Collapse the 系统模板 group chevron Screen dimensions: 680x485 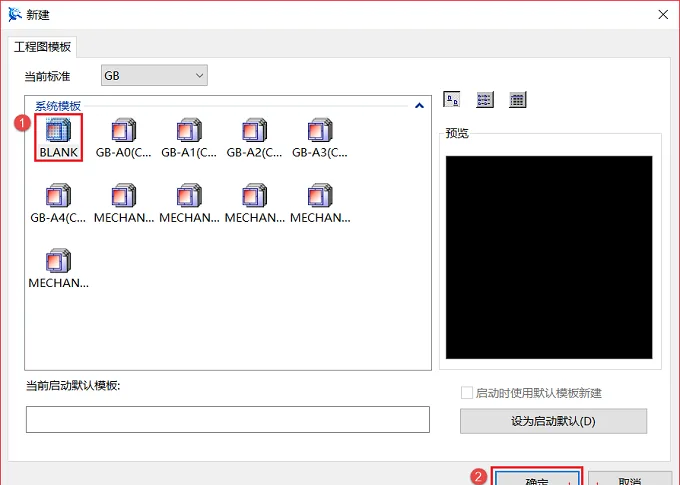pos(419,105)
